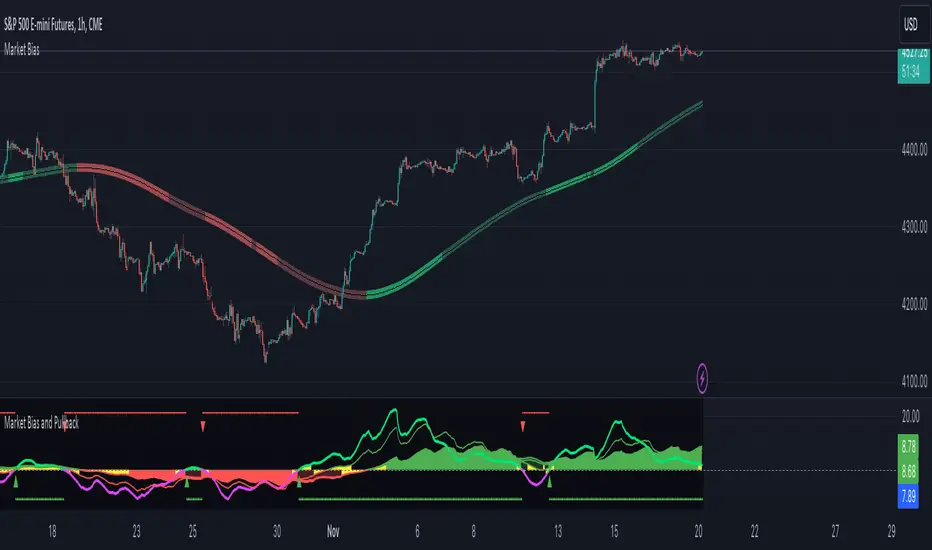
Task: Click the 4300.00 price axis label
Action: tap(914, 227)
